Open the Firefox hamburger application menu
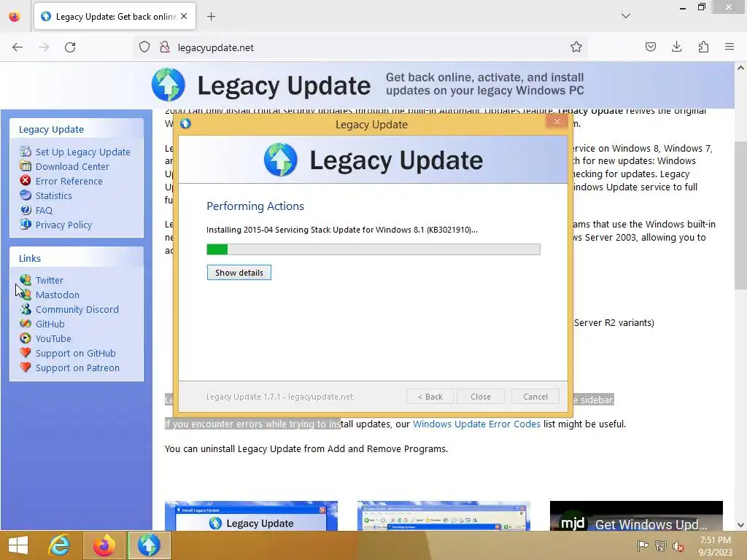Image resolution: width=747 pixels, height=560 pixels. pos(729,47)
